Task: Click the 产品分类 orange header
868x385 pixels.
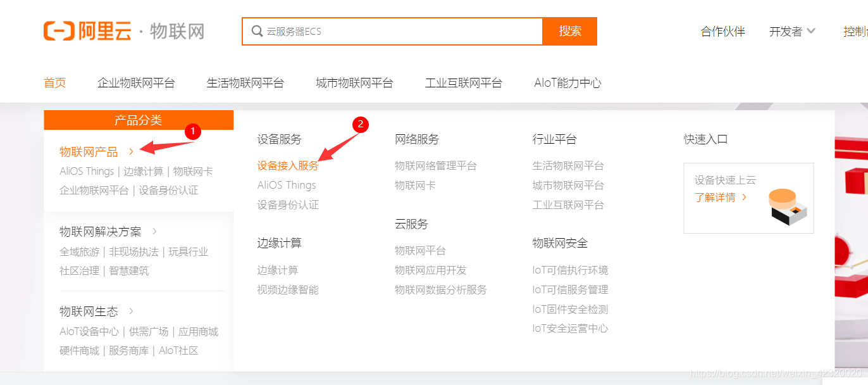Action: click(139, 120)
